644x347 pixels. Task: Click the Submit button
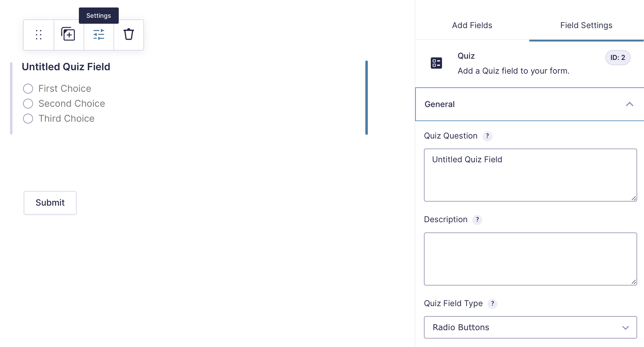click(50, 203)
